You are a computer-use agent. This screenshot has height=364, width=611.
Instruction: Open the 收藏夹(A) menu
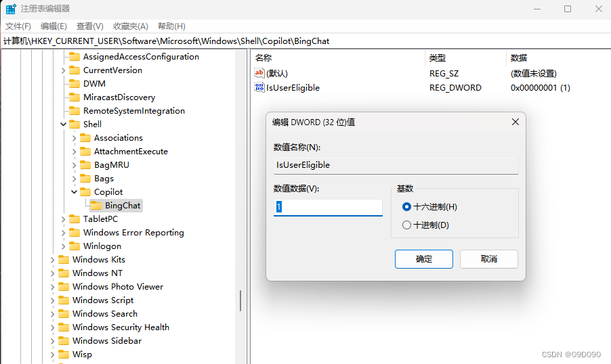(131, 26)
